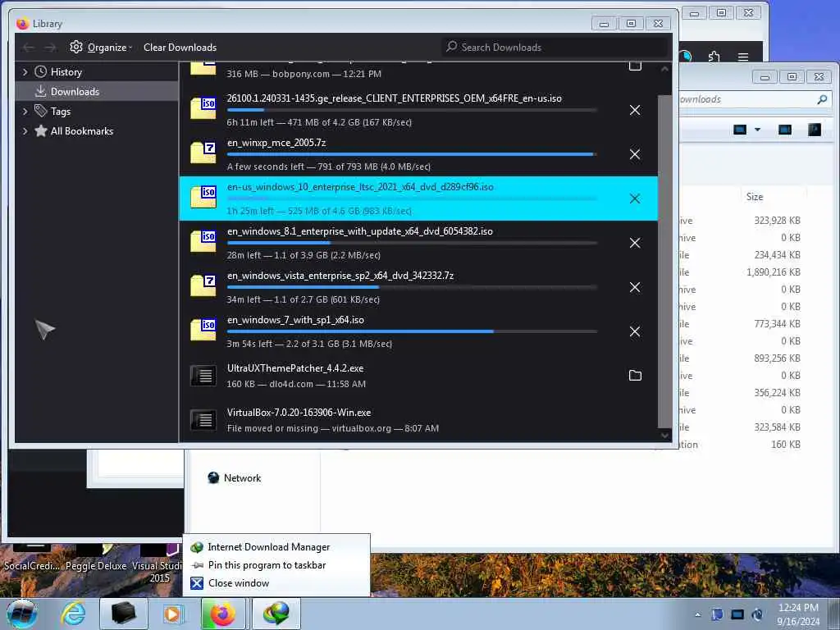
Task: Click Clear Downloads button
Action: coord(180,48)
